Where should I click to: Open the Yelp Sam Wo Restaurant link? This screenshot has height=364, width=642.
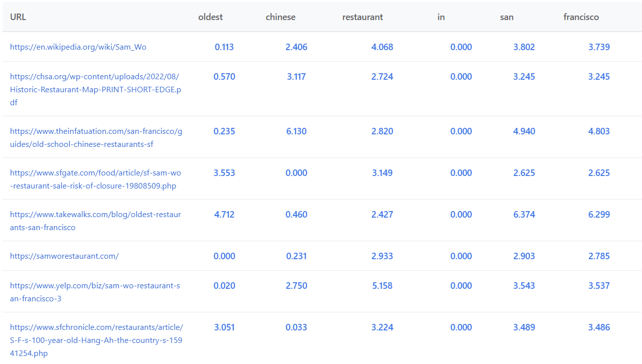click(x=95, y=292)
